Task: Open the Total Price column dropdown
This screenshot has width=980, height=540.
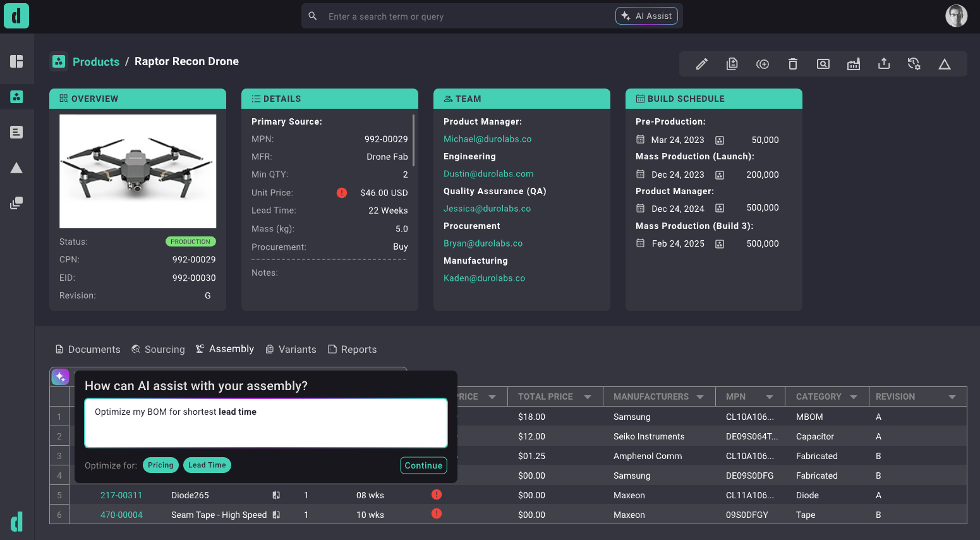Action: 588,397
